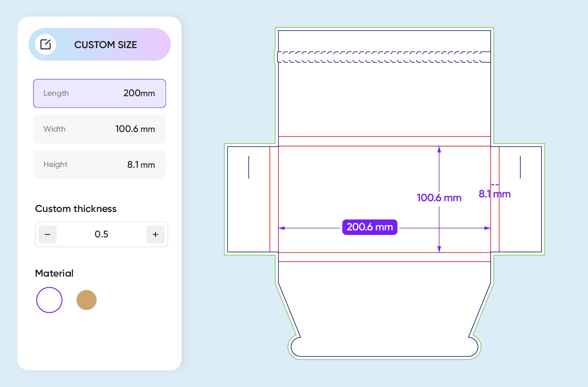Decrease custom thickness with minus button
This screenshot has width=588, height=387.
click(x=48, y=235)
